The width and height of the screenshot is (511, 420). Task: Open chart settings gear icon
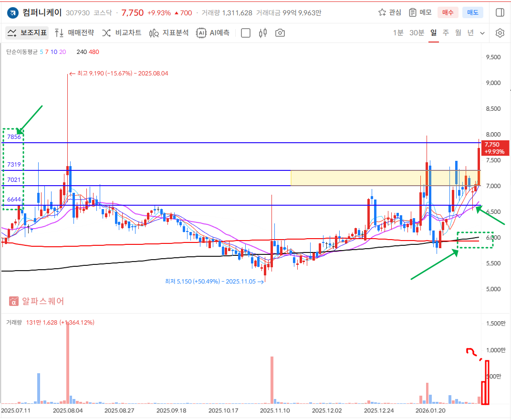point(500,33)
